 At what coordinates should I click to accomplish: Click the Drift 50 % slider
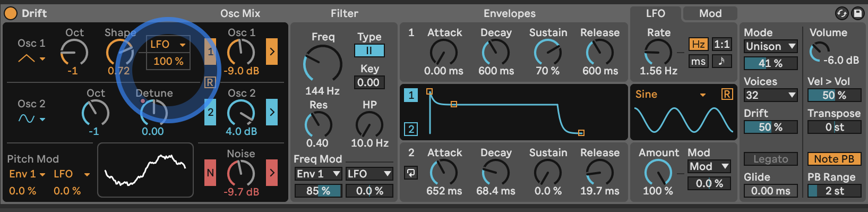[771, 127]
